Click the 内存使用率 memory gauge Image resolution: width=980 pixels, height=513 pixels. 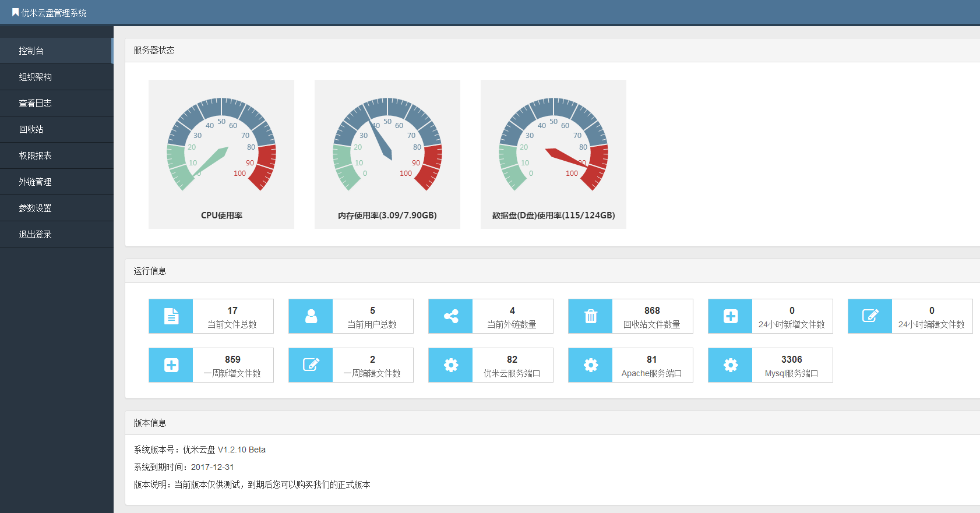click(387, 151)
